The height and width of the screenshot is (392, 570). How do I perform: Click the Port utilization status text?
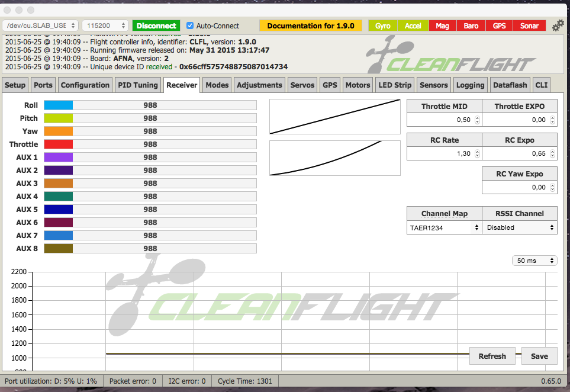tap(51, 381)
